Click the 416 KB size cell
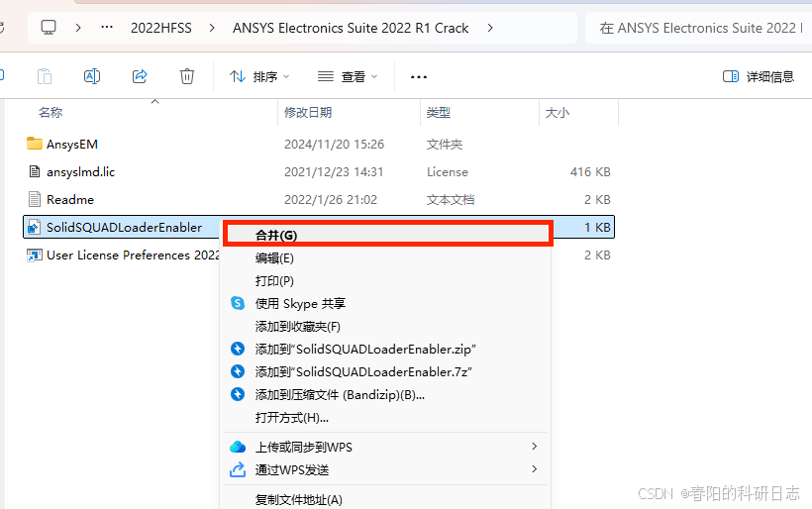This screenshot has width=812, height=509. click(x=590, y=172)
